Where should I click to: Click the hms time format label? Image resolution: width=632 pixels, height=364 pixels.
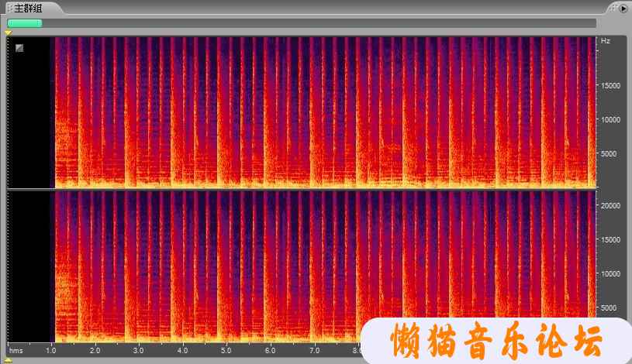tap(16, 351)
